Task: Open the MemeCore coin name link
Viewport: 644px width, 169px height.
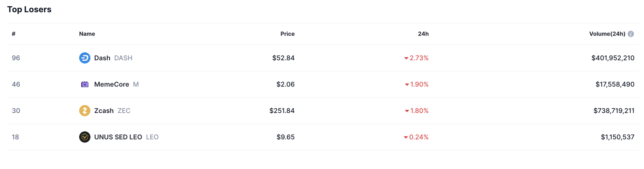Action: pyautogui.click(x=111, y=84)
